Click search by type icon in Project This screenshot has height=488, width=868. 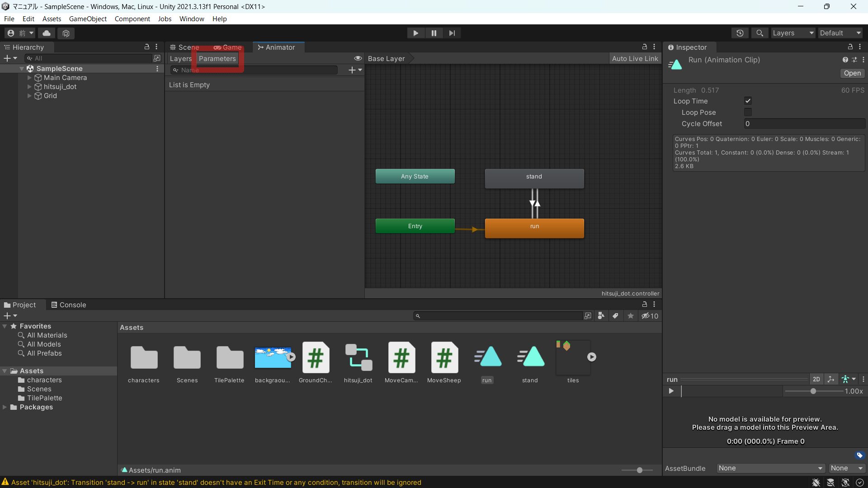tap(601, 316)
